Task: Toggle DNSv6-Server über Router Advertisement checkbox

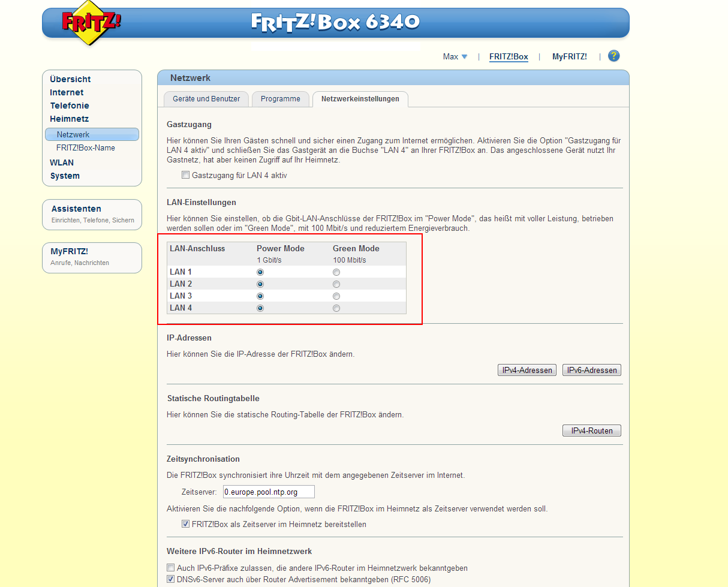Action: (x=170, y=579)
